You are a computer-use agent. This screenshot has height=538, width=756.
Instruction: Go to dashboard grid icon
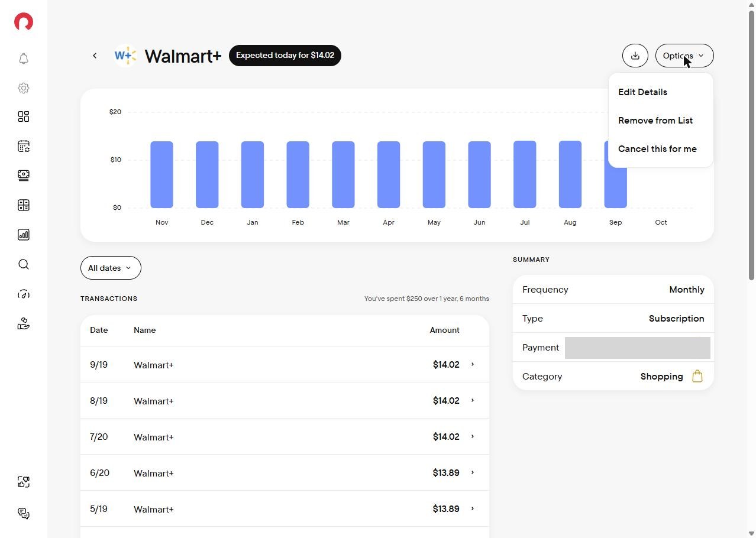[x=24, y=116]
